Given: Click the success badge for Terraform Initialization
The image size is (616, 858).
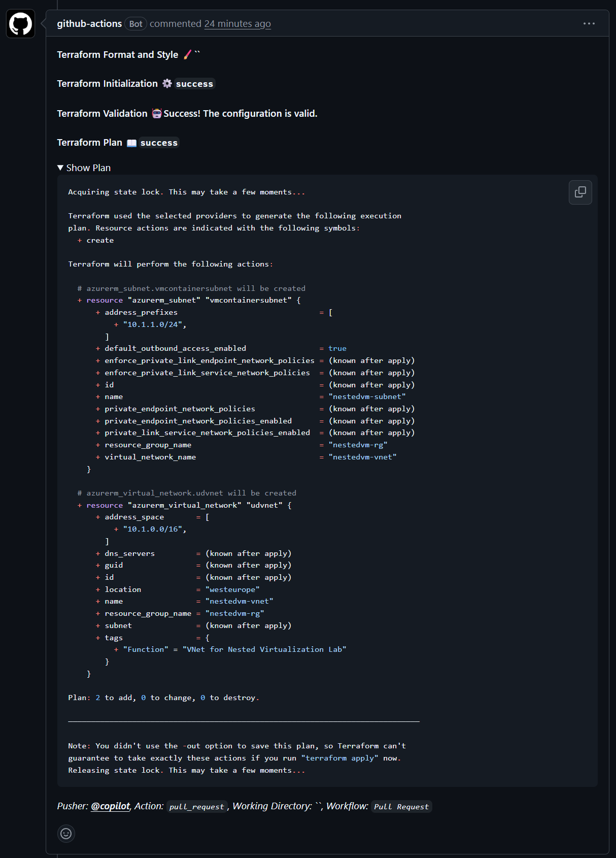Looking at the screenshot, I should (194, 84).
